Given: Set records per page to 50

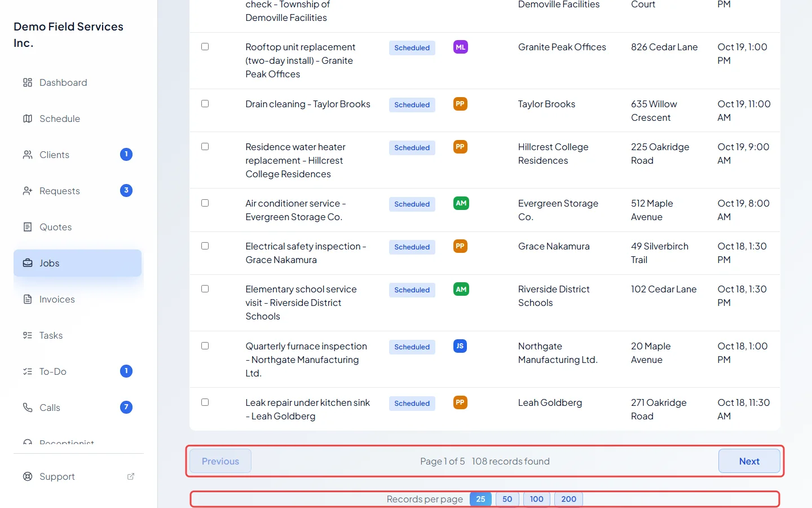Looking at the screenshot, I should tap(507, 499).
